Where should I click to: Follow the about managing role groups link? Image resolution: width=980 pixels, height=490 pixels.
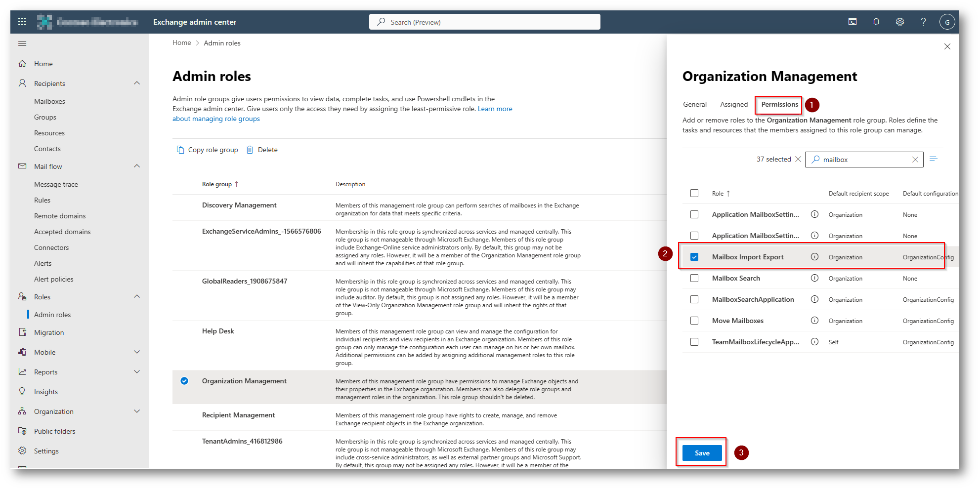click(216, 119)
